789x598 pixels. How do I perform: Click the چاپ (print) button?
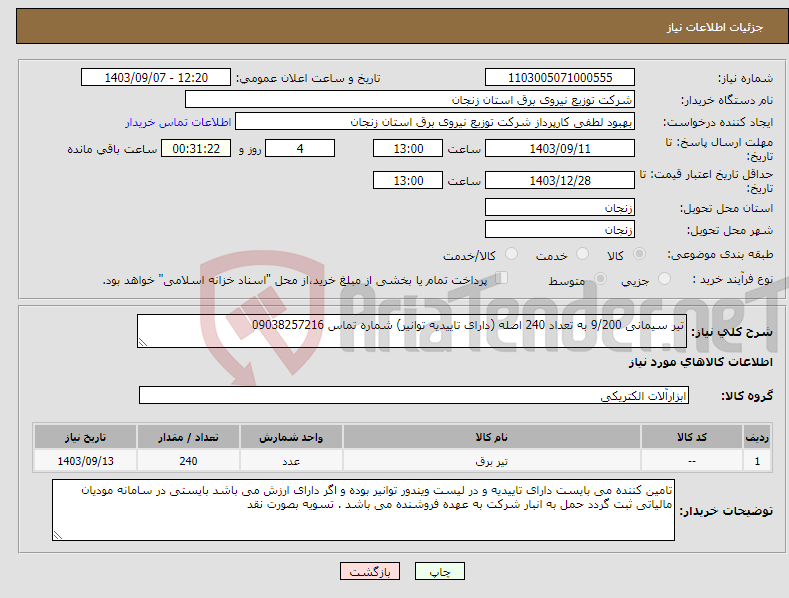coord(439,571)
